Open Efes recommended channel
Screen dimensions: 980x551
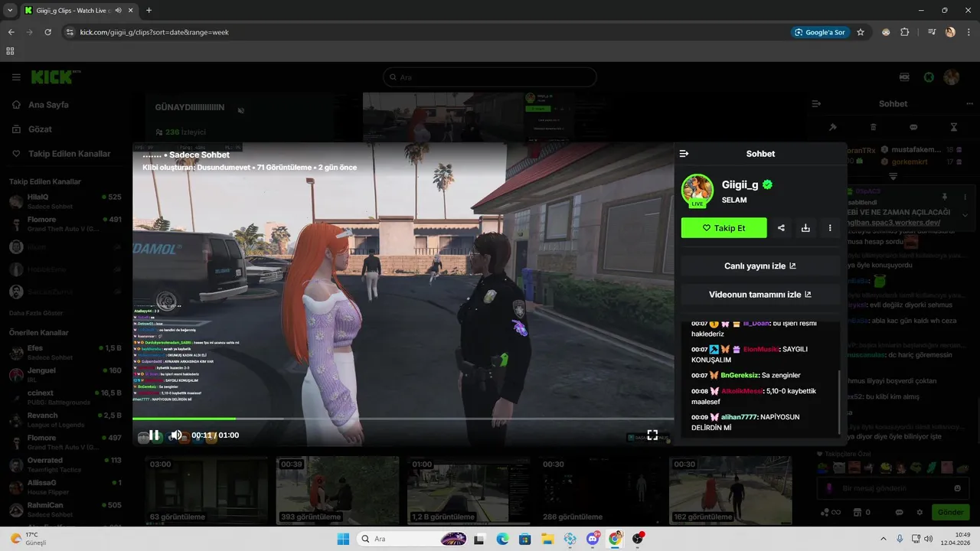tap(66, 352)
